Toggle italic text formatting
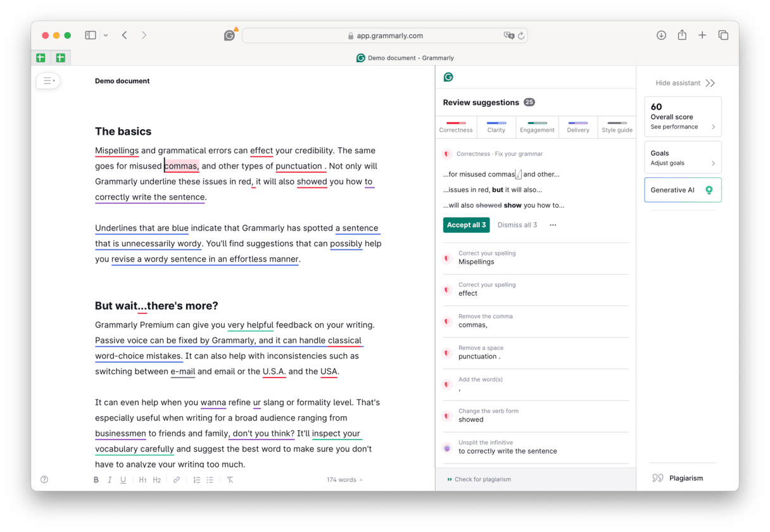The image size is (770, 532). [x=110, y=480]
